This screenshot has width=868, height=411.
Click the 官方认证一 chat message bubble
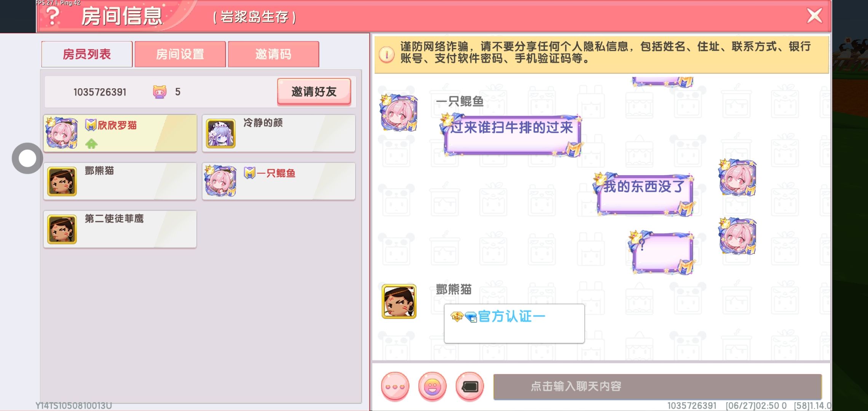[x=514, y=323]
